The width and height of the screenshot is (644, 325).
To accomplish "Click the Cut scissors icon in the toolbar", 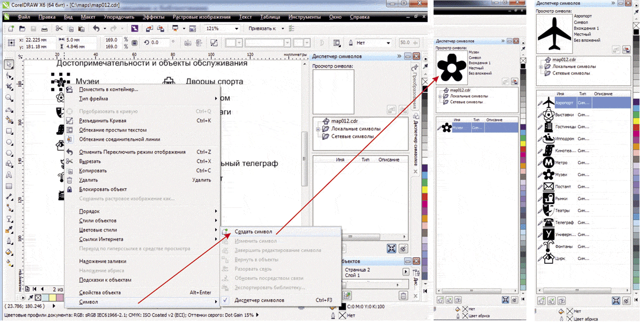I will point(58,28).
